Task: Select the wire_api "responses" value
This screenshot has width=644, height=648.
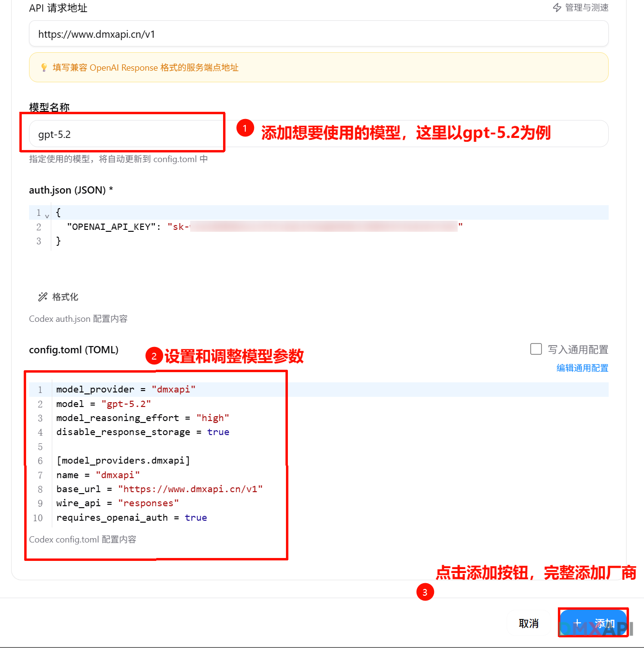Action: [149, 503]
